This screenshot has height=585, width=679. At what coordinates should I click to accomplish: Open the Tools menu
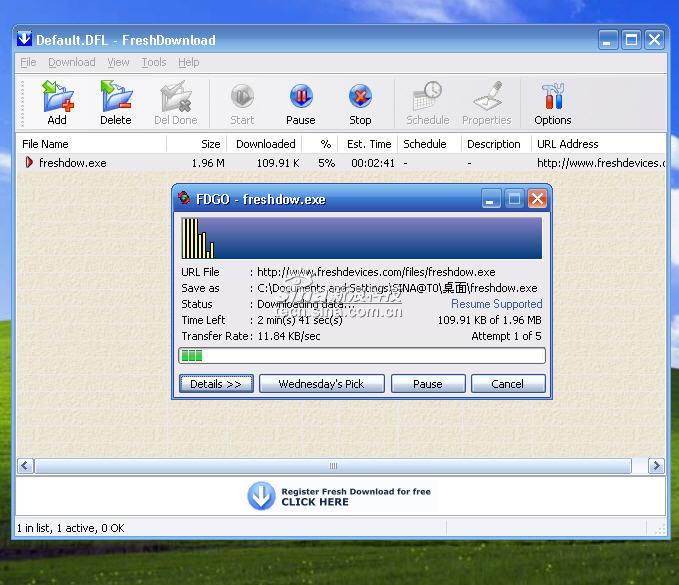[154, 62]
